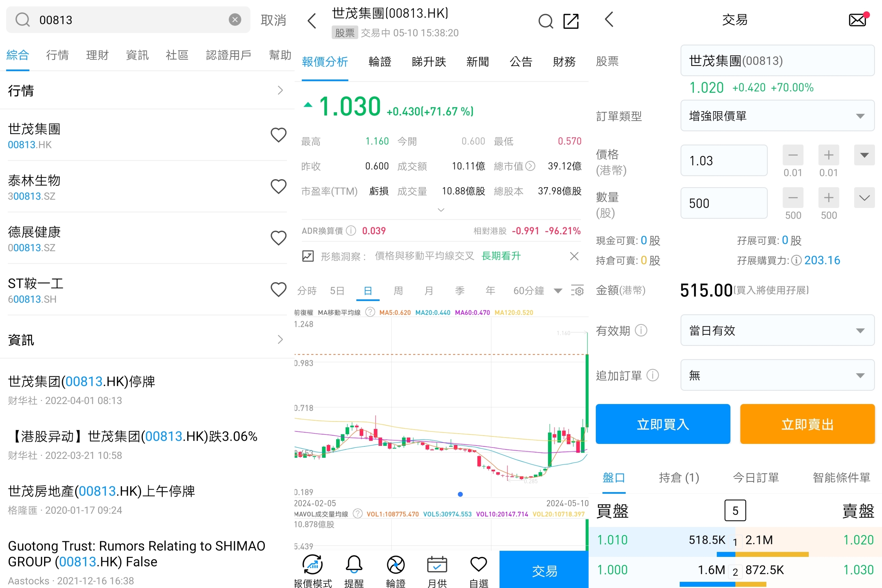Favorite 泰林生物 with heart icon
Screen dimensions: 882x588
[278, 186]
